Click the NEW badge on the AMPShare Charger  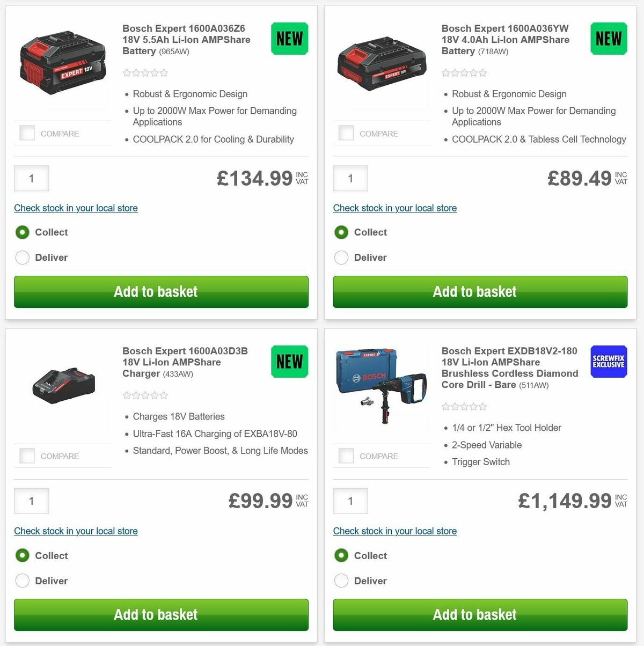pyautogui.click(x=289, y=361)
